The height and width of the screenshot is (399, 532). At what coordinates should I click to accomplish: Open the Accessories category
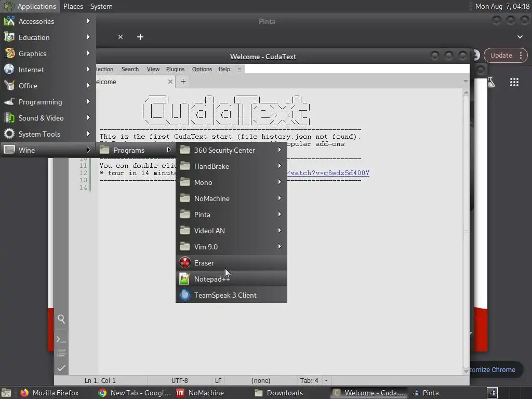pos(48,21)
